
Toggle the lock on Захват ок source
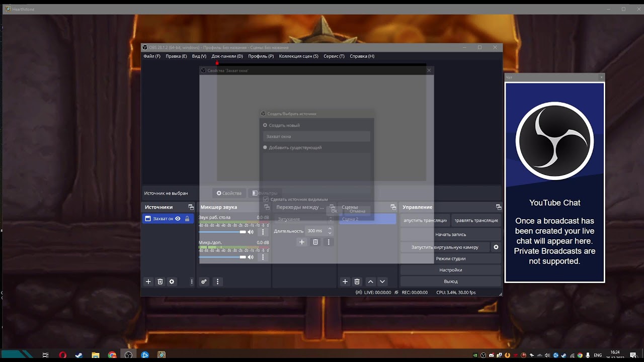click(187, 219)
